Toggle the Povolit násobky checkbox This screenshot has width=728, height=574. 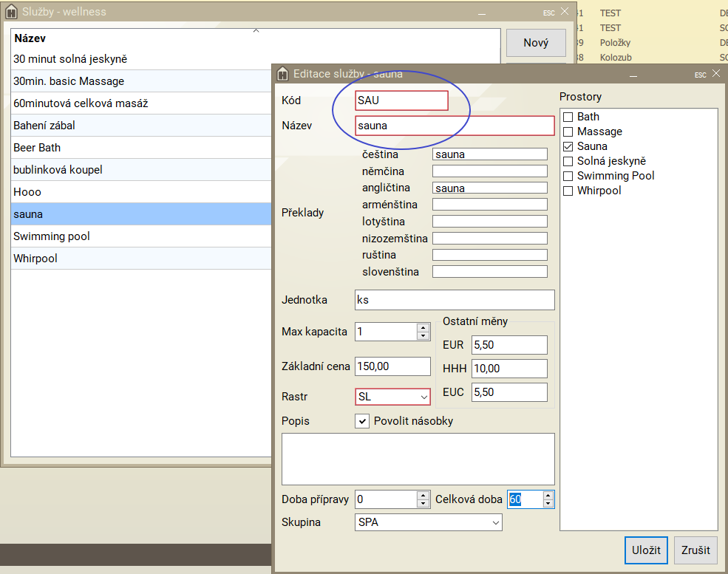click(362, 421)
